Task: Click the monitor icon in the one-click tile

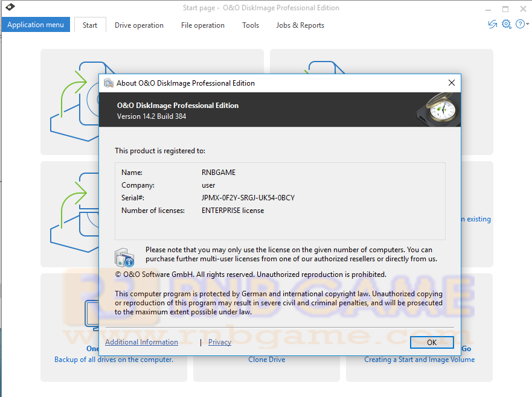Action: pos(92,316)
